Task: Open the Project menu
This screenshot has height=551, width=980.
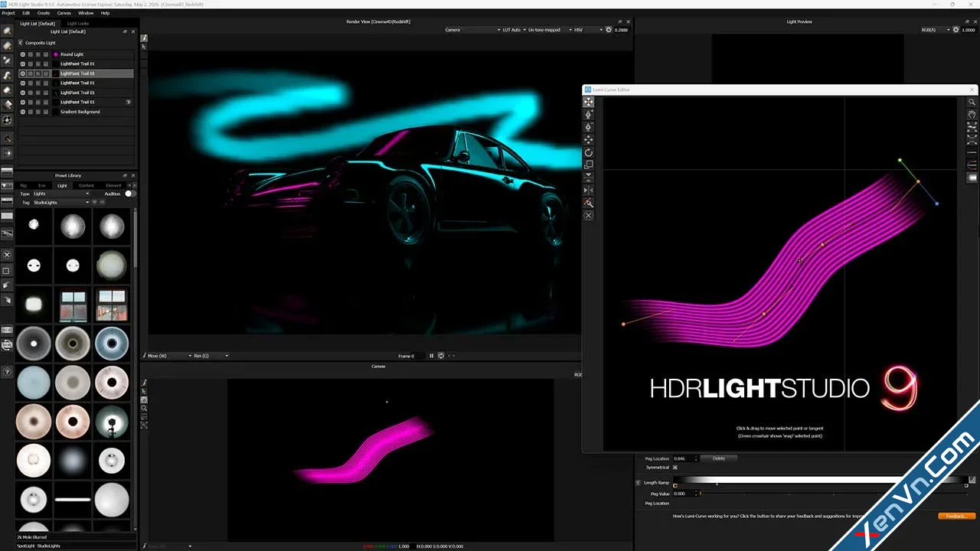Action: pos(8,13)
